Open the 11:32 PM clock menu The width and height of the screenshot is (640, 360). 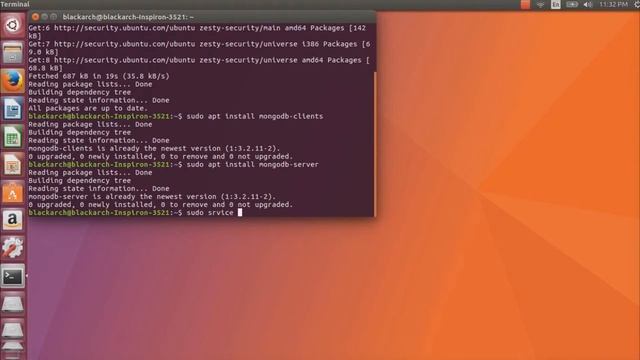(x=613, y=4)
